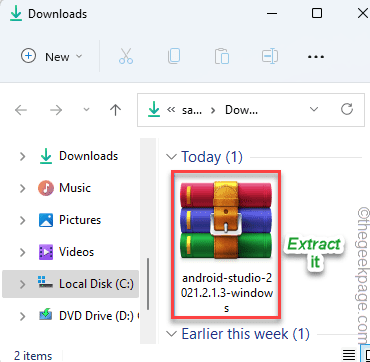
Task: Click the 'sa...' breadcrumb segment
Action: coord(192,110)
